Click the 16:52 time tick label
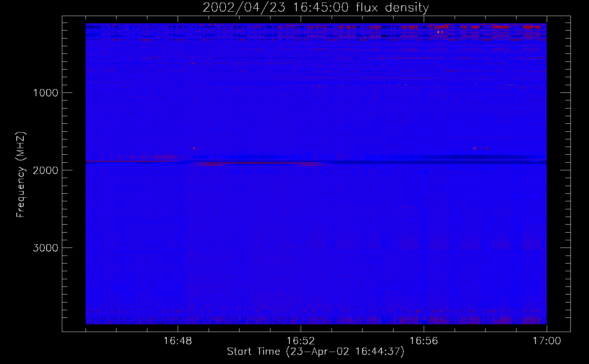This screenshot has width=589, height=364. [301, 341]
